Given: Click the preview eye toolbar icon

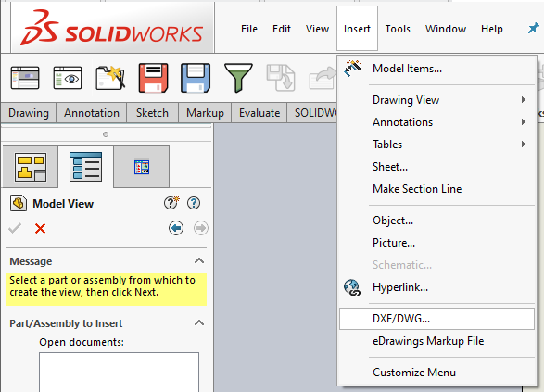Looking at the screenshot, I should point(68,78).
